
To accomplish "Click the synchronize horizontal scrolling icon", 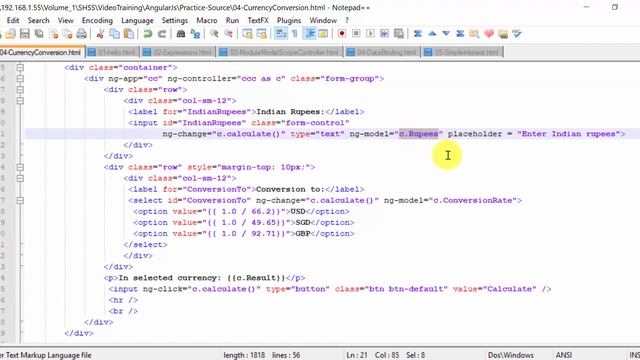I will (262, 34).
